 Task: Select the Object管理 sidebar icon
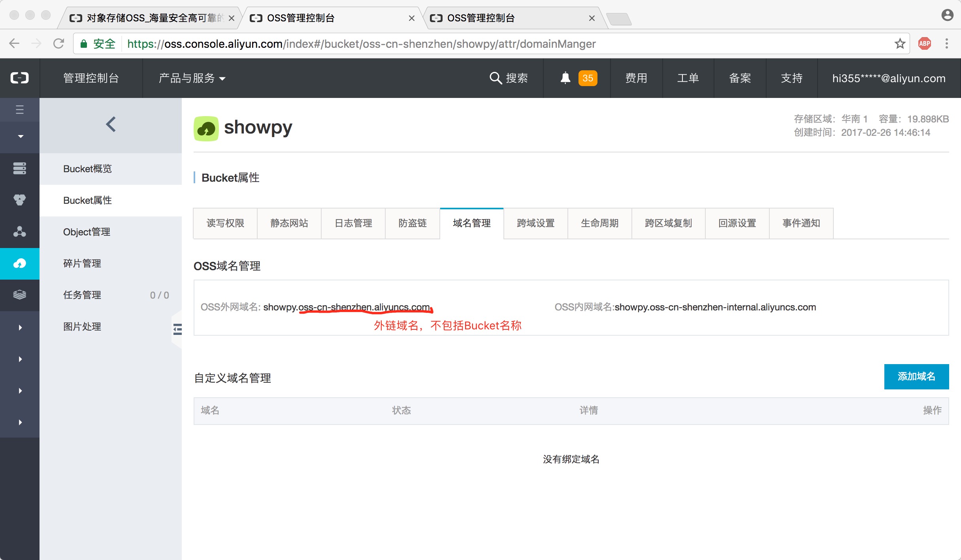pos(87,231)
